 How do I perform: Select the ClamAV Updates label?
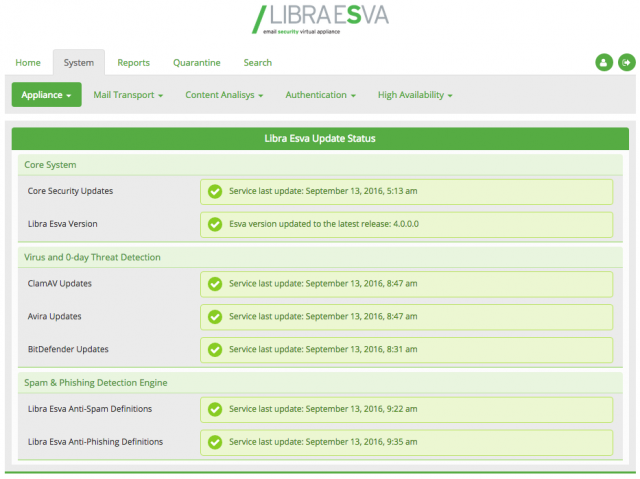[60, 284]
